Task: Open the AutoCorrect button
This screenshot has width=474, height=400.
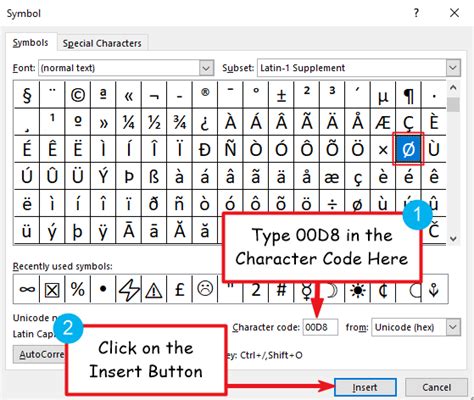Action: [39, 354]
